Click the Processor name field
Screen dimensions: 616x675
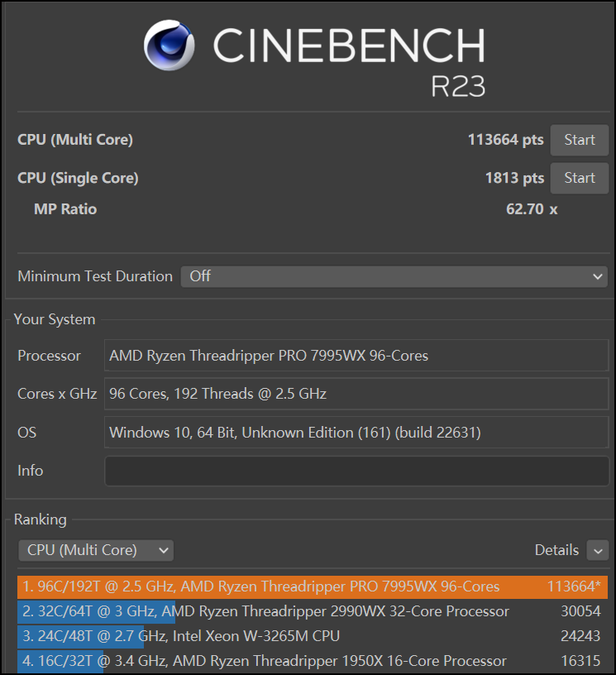356,356
